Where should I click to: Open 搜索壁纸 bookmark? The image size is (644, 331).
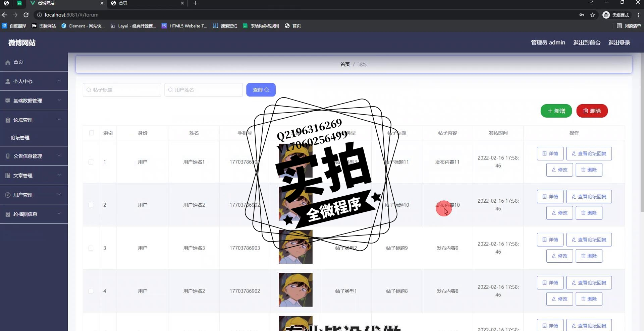coord(225,26)
